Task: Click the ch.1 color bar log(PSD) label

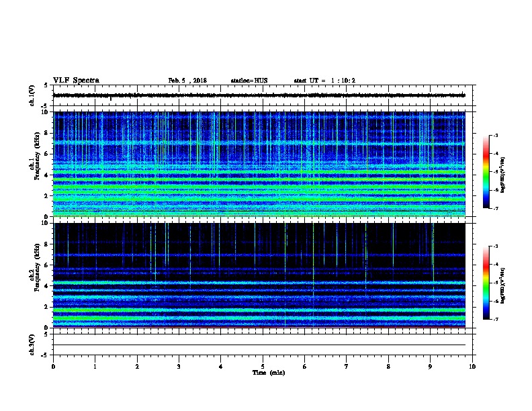Action: coord(502,175)
